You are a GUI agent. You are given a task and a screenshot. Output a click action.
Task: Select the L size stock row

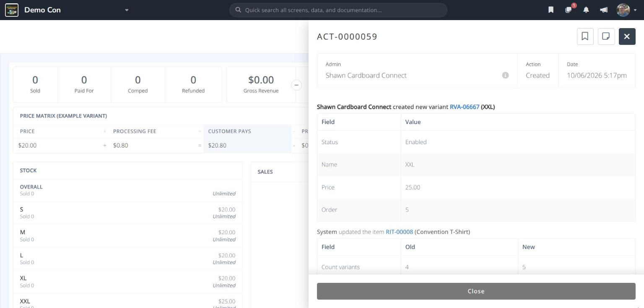pyautogui.click(x=127, y=259)
